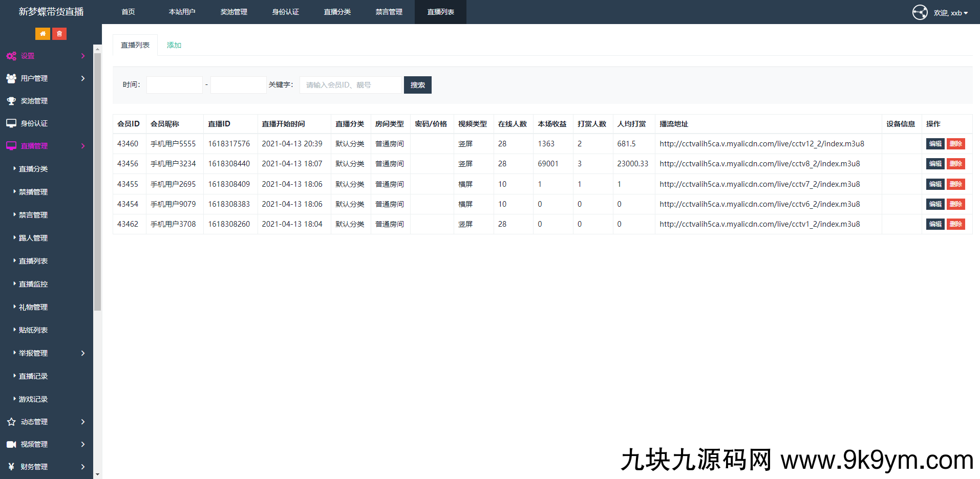The width and height of the screenshot is (980, 479).
Task: Click the trophy icon for 奖池管理
Action: click(11, 101)
